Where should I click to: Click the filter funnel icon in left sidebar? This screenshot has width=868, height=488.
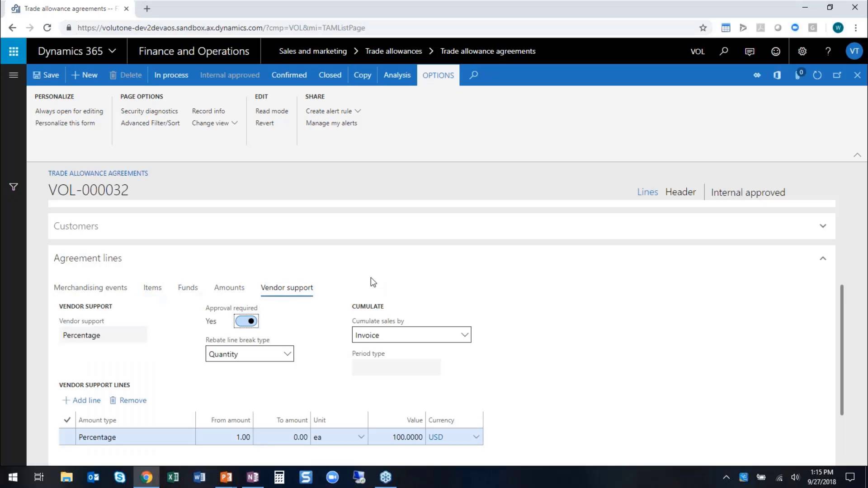click(x=14, y=187)
